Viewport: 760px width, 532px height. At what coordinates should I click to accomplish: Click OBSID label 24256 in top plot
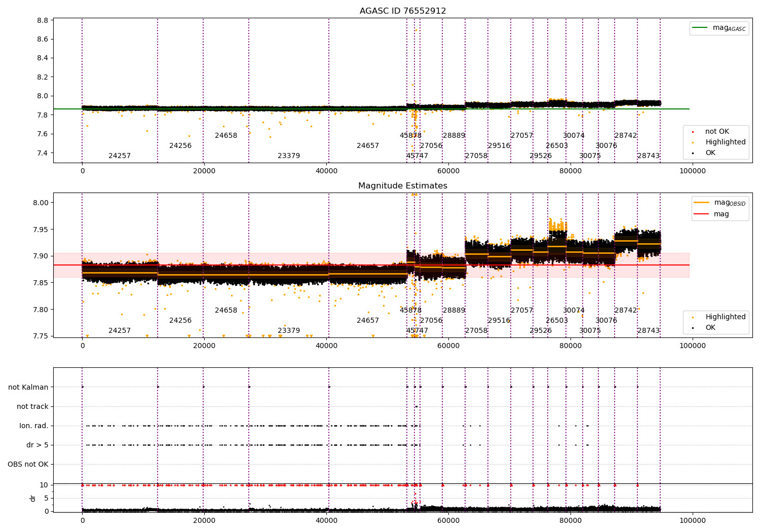[x=180, y=146]
